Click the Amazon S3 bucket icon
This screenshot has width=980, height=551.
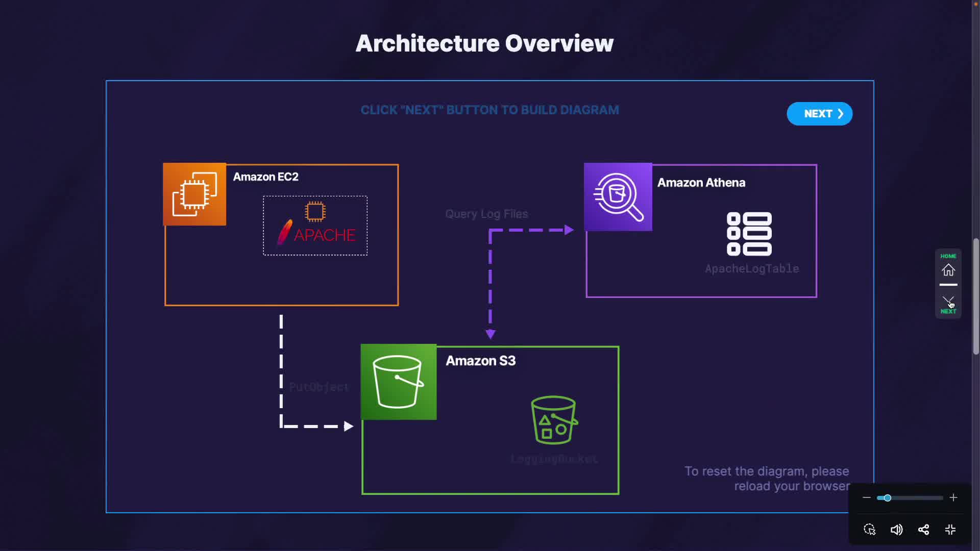tap(398, 382)
